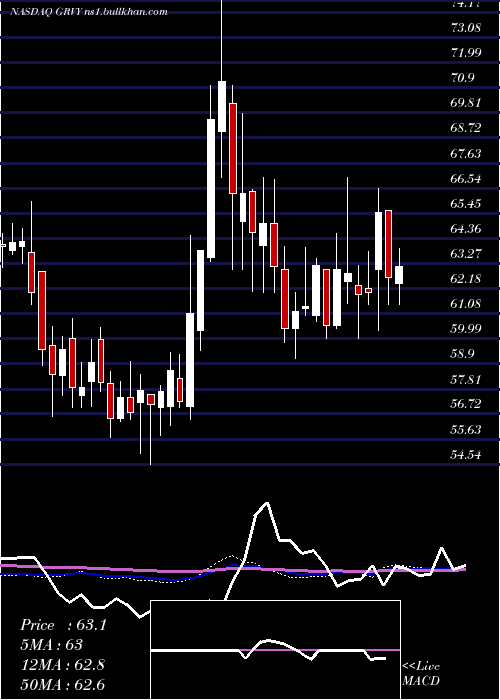Click inside the Live MACD inset box
Screen dimensions: 500x700
(x=275, y=650)
